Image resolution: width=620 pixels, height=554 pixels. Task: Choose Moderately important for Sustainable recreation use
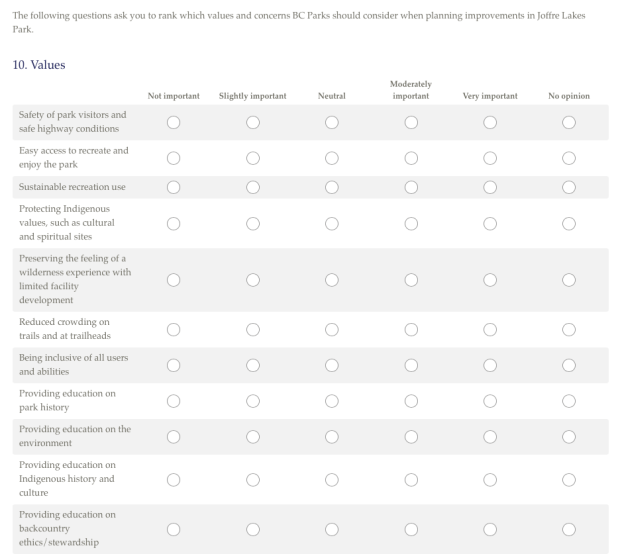[411, 186]
